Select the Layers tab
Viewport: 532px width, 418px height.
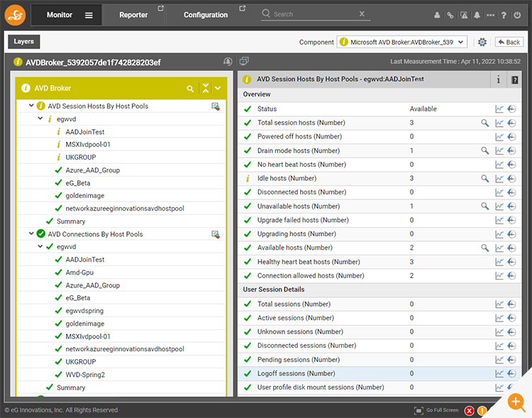(23, 41)
